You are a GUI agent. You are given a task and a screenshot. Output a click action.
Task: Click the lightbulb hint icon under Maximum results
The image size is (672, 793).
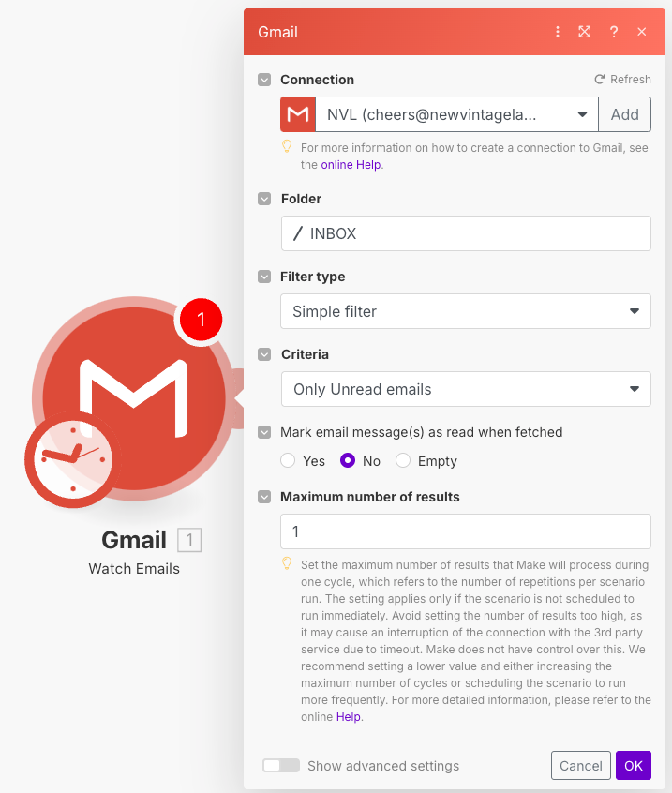click(287, 563)
